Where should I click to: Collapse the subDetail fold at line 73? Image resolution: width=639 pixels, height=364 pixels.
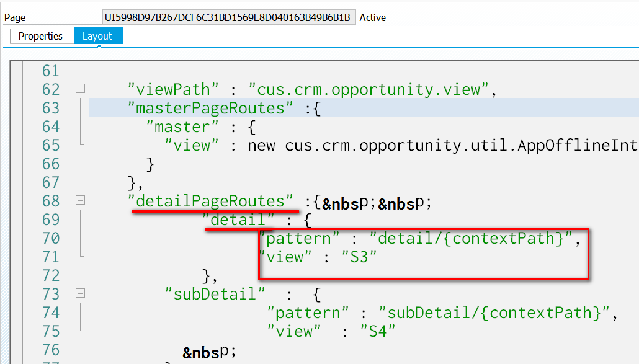tap(80, 293)
